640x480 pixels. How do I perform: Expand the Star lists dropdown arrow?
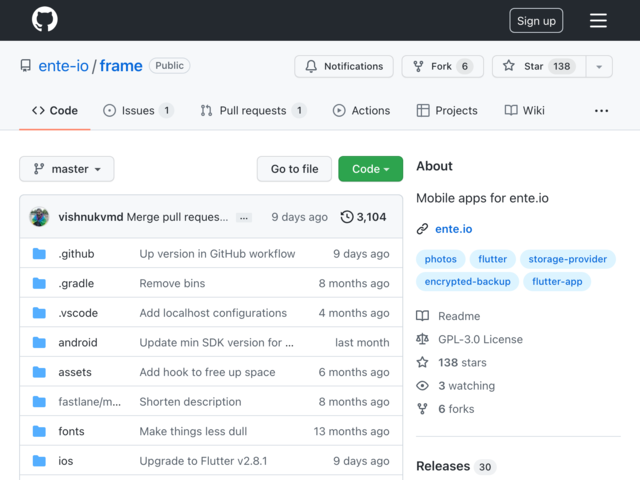click(599, 67)
